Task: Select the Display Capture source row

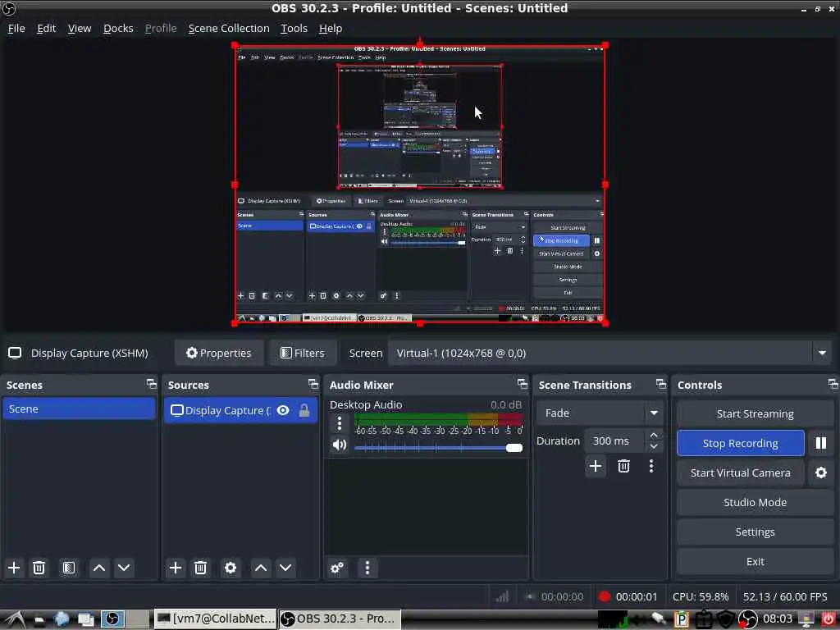Action: click(x=240, y=410)
